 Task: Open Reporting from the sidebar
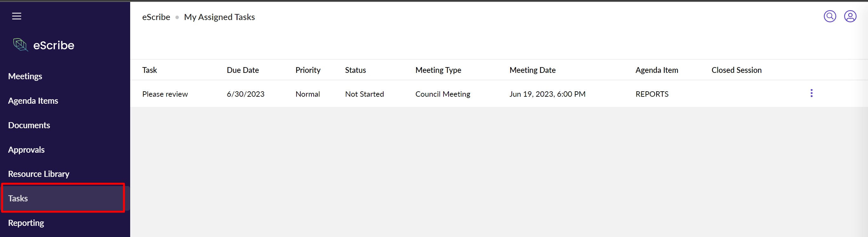pos(26,223)
